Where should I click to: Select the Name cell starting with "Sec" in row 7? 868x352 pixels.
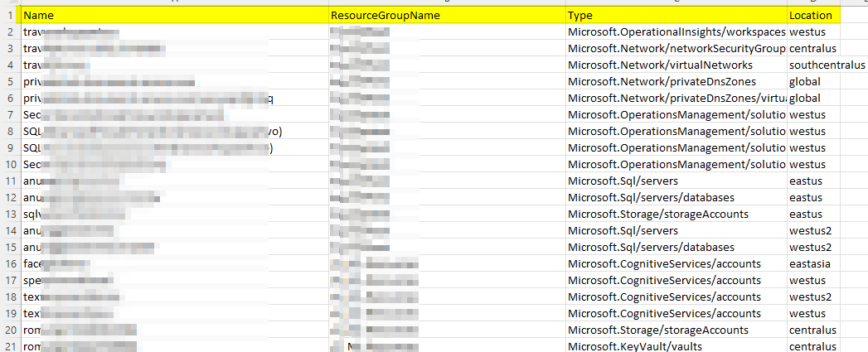[x=175, y=114]
